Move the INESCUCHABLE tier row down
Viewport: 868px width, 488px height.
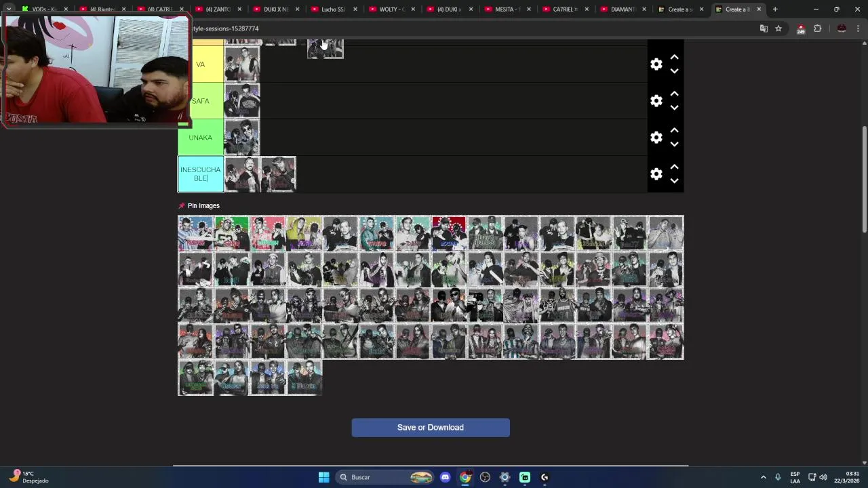(674, 181)
